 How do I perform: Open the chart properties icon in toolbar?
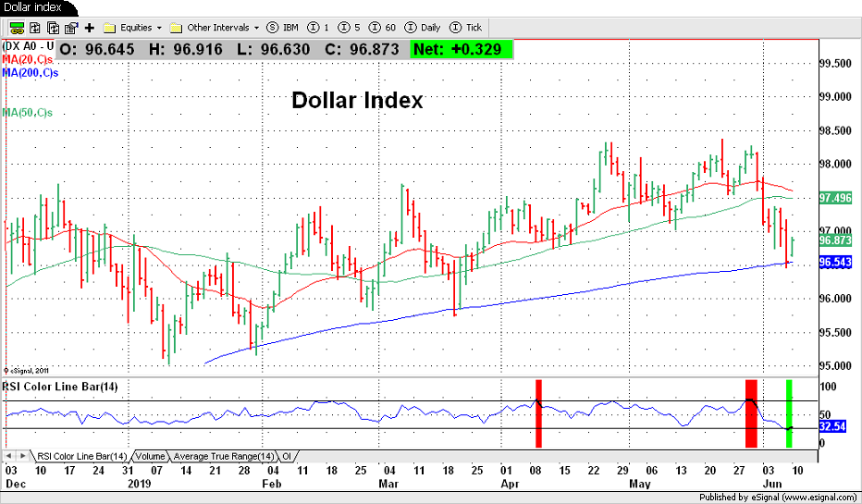tap(71, 28)
